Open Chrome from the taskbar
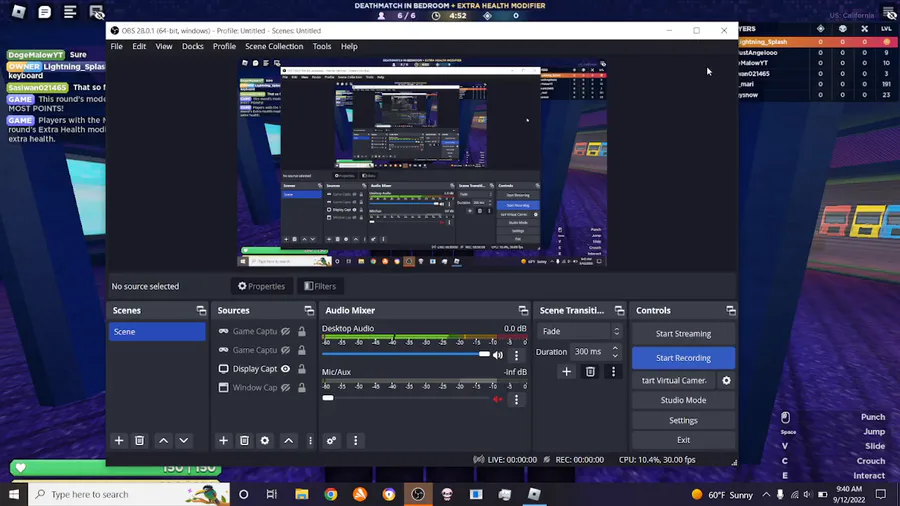This screenshot has height=506, width=900. point(331,494)
